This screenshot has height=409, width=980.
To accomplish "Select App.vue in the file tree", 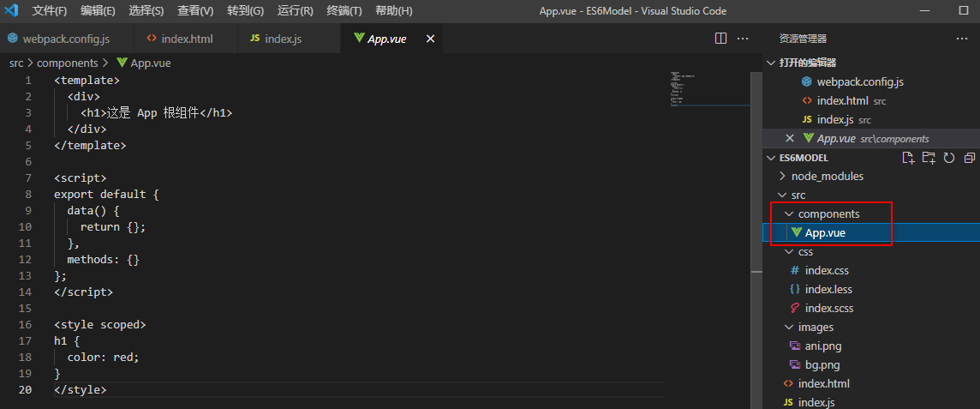I will (x=871, y=232).
